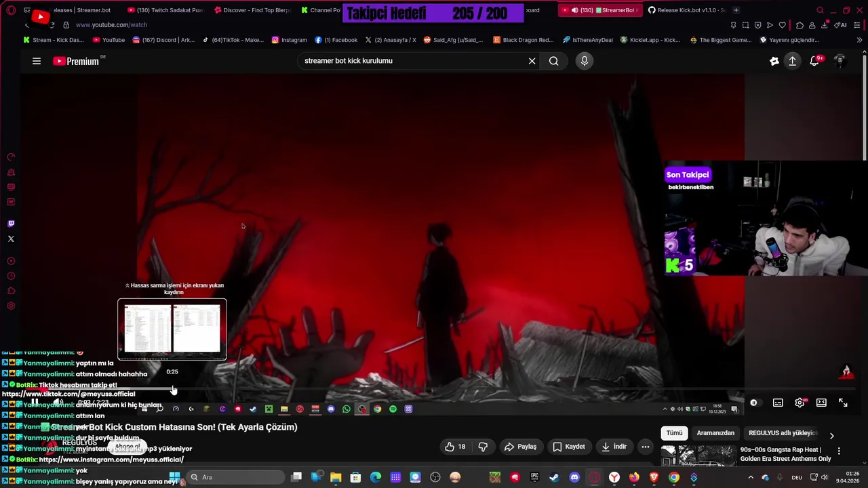This screenshot has width=868, height=488.
Task: Switch the DEU keyboard language indicator
Action: 797,477
